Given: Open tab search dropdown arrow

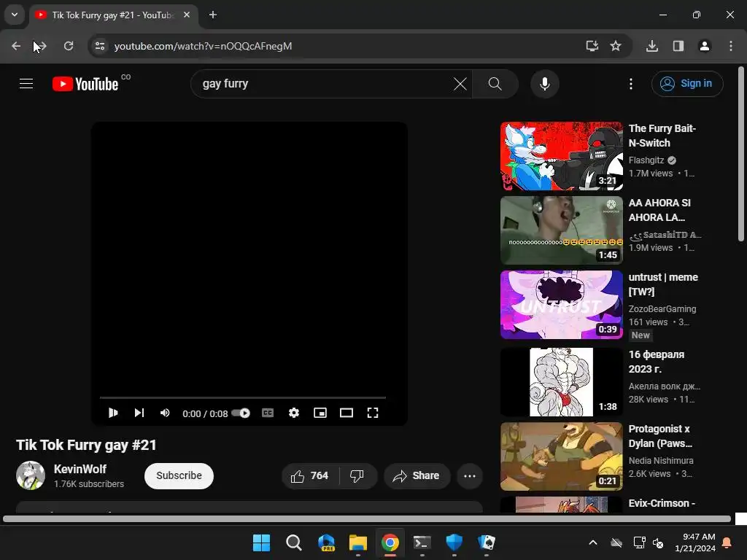Looking at the screenshot, I should coord(15,15).
